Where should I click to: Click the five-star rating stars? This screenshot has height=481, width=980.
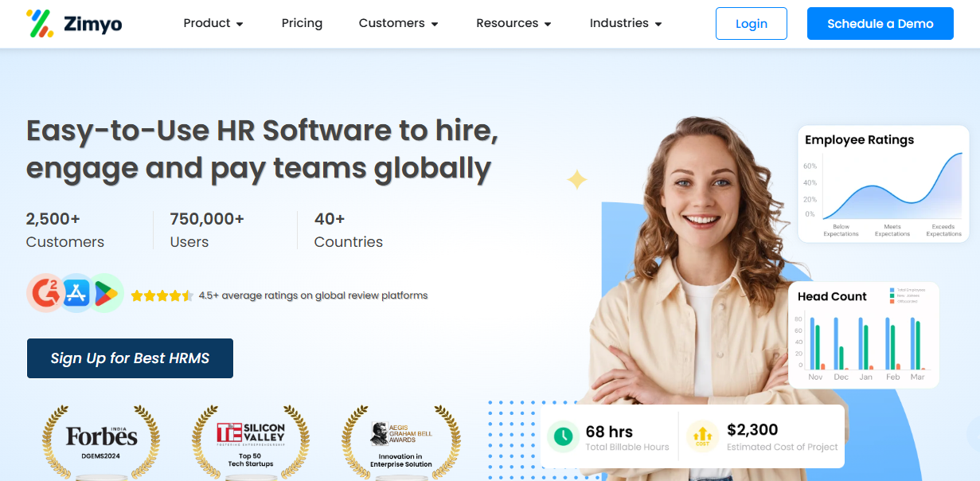tap(162, 295)
